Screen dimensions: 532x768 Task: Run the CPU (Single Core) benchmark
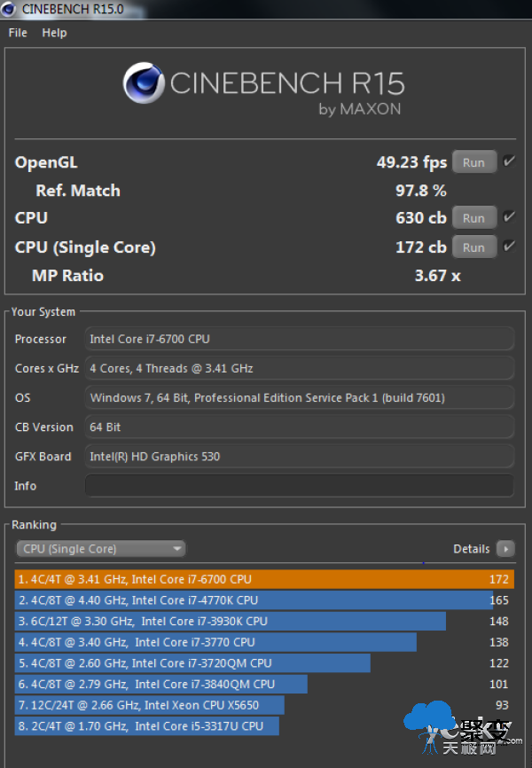[x=473, y=247]
